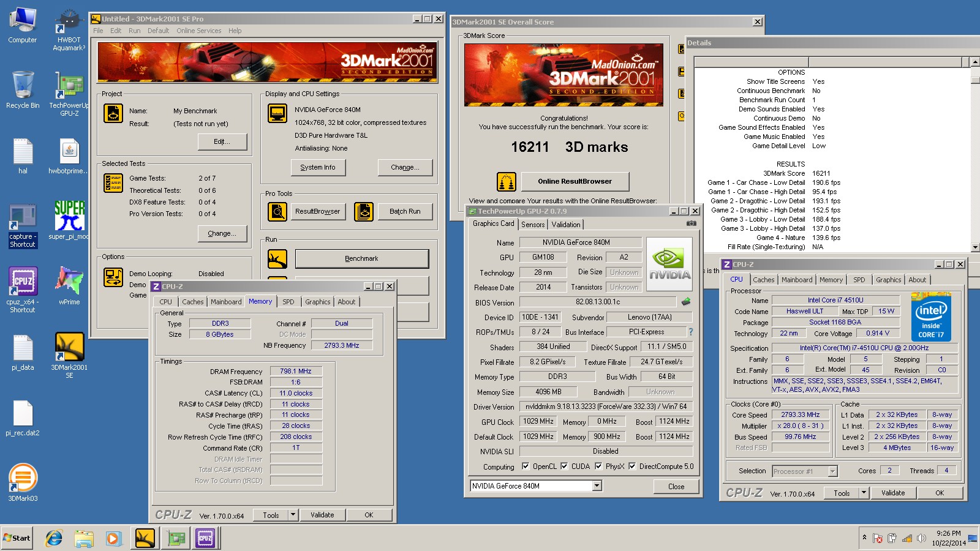Expand the Tools arrow in CPU-Z CPU window
Image resolution: width=980 pixels, height=551 pixels.
click(x=864, y=492)
